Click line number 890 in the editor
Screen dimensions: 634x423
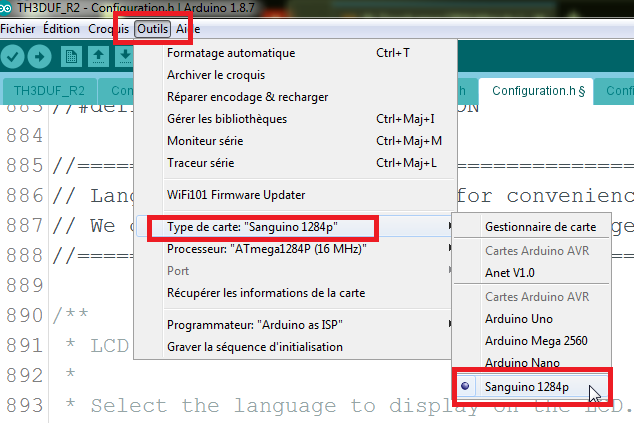(24, 315)
